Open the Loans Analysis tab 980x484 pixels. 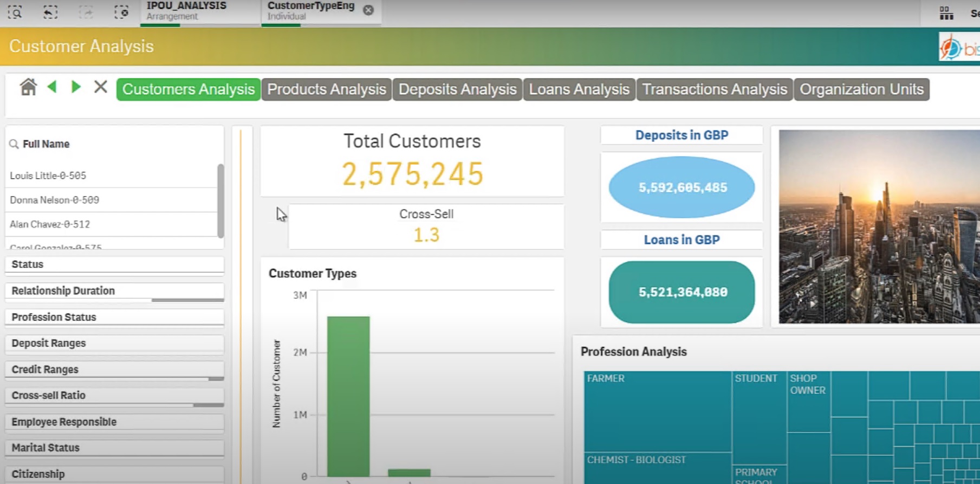tap(579, 89)
